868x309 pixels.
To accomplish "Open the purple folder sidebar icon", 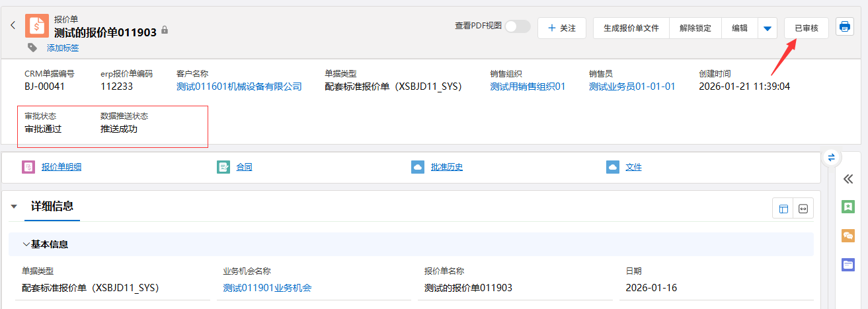I will pyautogui.click(x=848, y=265).
